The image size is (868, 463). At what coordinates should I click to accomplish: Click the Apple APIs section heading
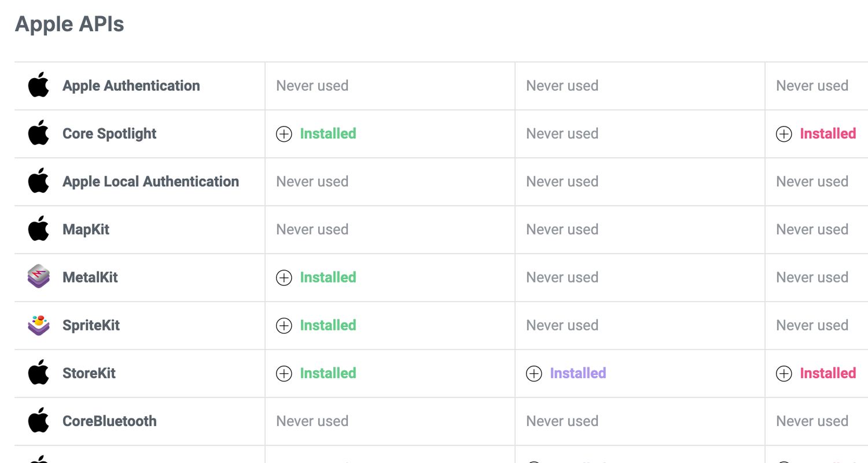coord(69,24)
